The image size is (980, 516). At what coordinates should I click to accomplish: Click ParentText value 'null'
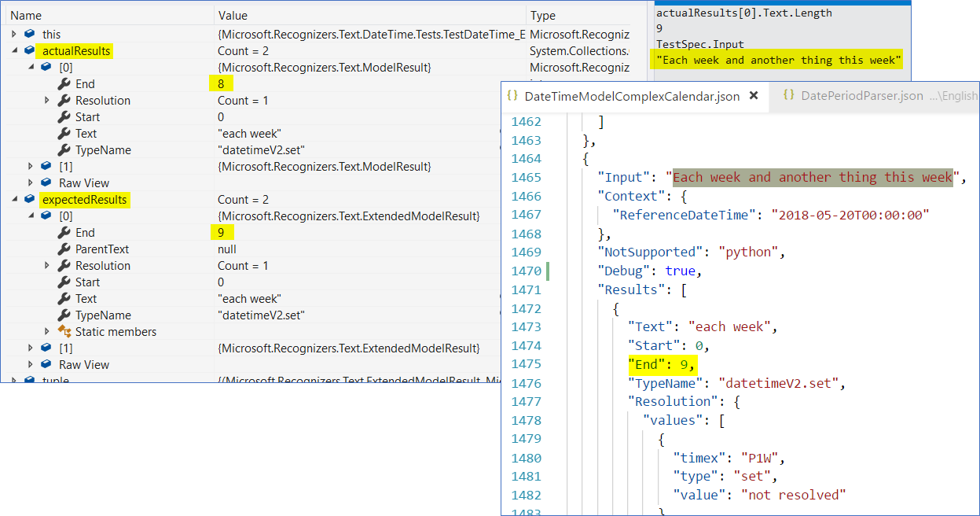(227, 249)
